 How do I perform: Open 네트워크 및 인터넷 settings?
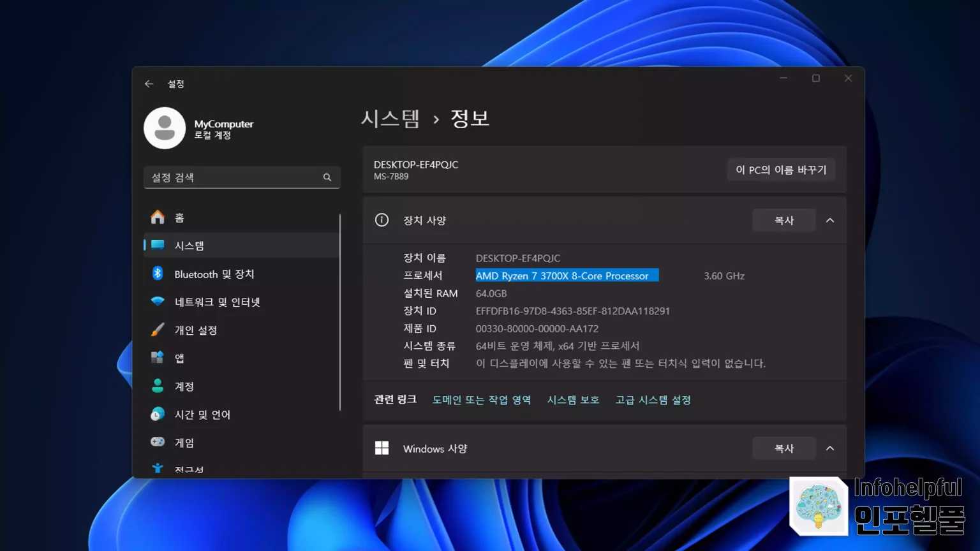242,302
